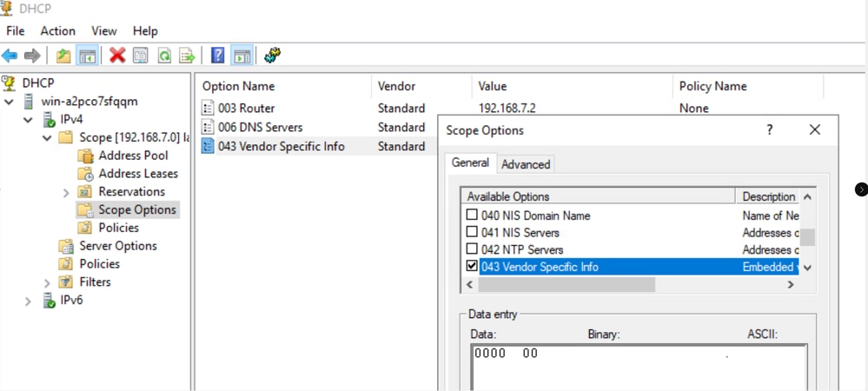Click the Server Options folder icon
Image resolution: width=868 pixels, height=391 pixels.
point(66,246)
